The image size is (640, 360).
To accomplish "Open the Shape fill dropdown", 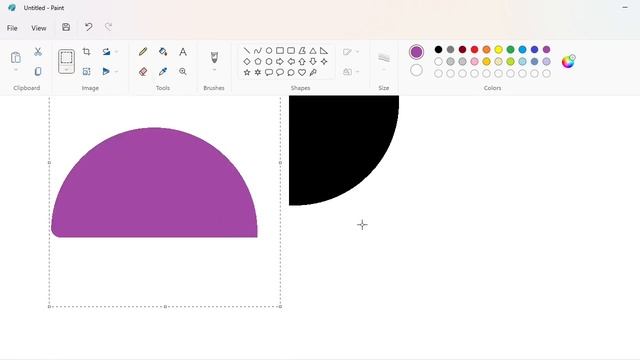I will coord(351,71).
